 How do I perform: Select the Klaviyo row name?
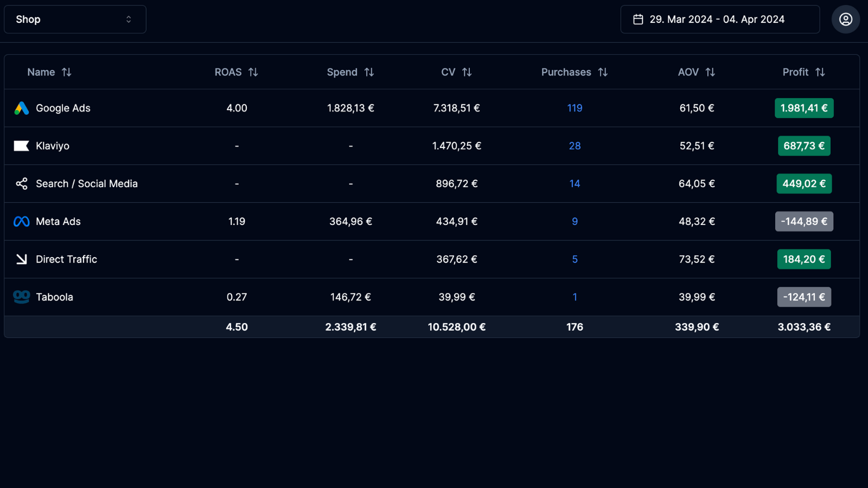53,146
